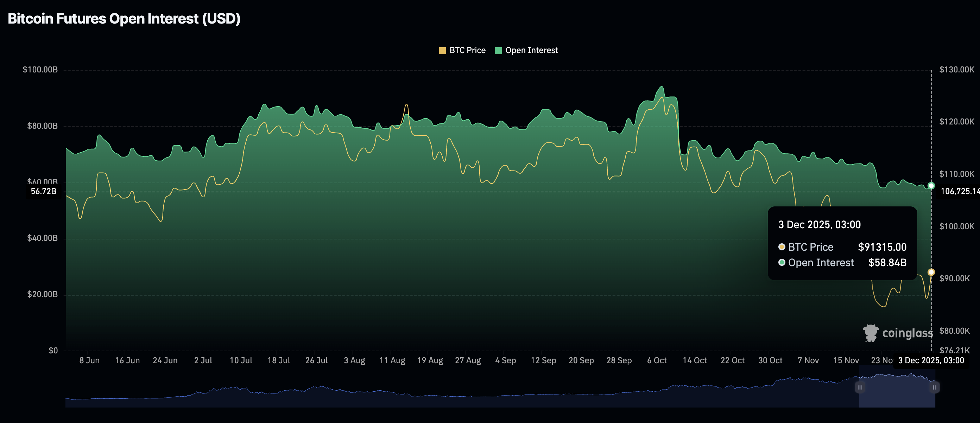
Task: Click the Open Interest legend label
Action: 531,51
